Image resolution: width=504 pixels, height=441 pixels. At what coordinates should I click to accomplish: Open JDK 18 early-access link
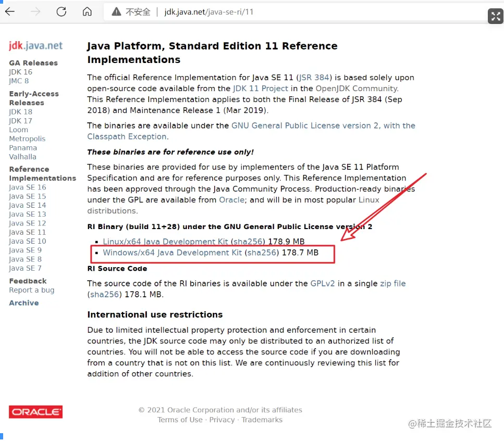[20, 112]
